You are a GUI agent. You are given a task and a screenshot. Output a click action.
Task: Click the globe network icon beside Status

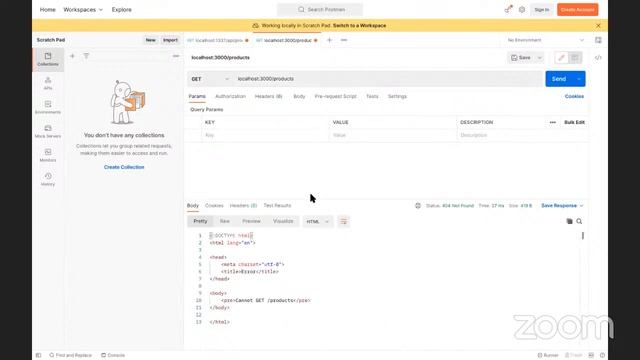pyautogui.click(x=418, y=206)
